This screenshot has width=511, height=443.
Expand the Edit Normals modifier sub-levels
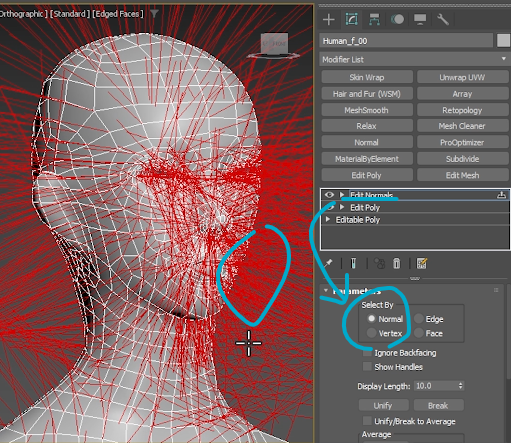(342, 195)
